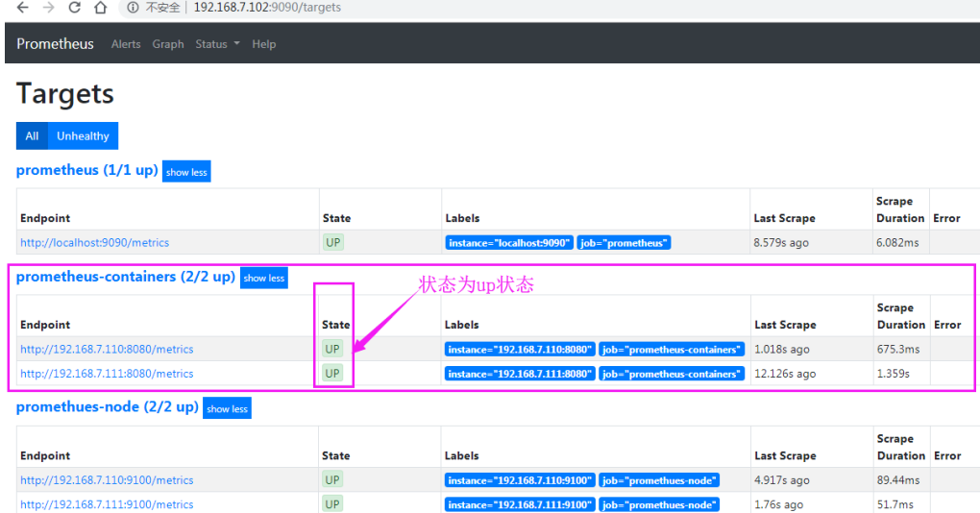This screenshot has width=980, height=513.
Task: Click instance="192.168.7.111:8080" label
Action: tap(520, 374)
